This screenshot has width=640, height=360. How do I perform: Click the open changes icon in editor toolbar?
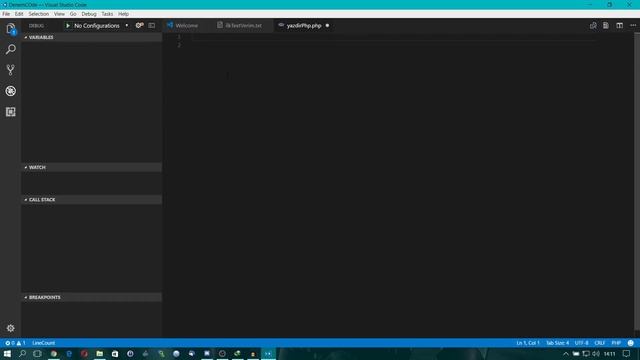593,26
